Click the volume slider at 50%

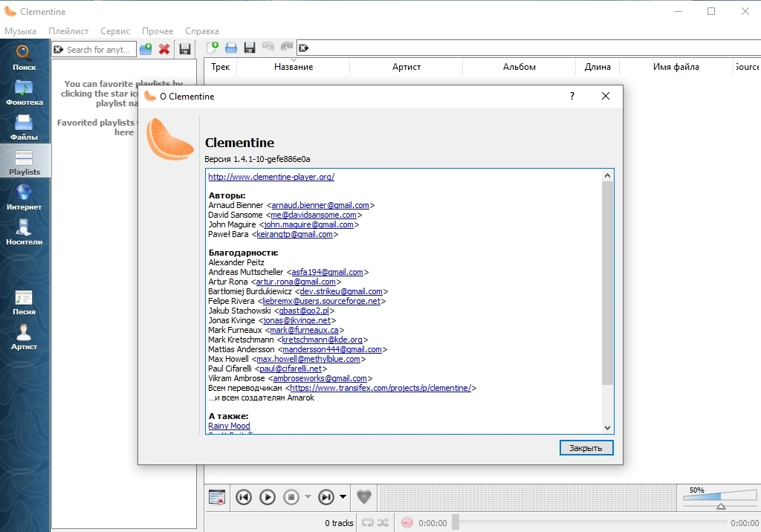(720, 498)
